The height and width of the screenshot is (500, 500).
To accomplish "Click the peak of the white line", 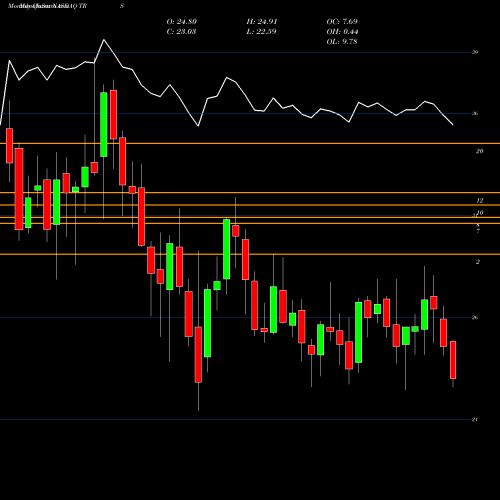I will coord(104,40).
